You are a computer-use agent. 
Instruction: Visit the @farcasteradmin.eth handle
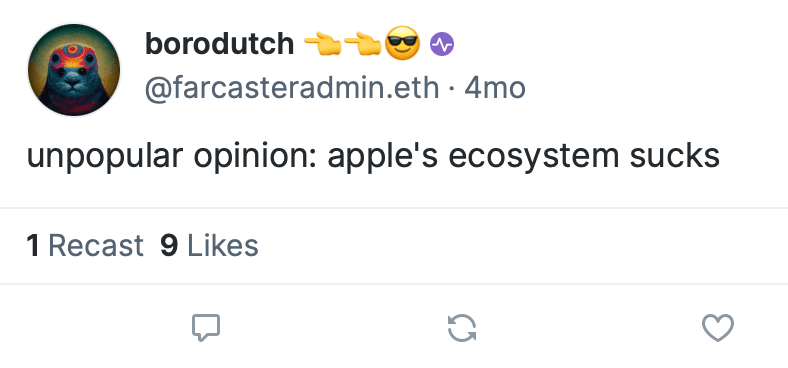click(292, 88)
